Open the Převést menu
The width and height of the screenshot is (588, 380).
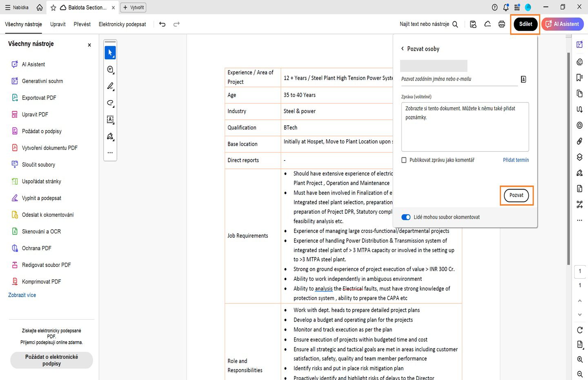[x=82, y=24]
